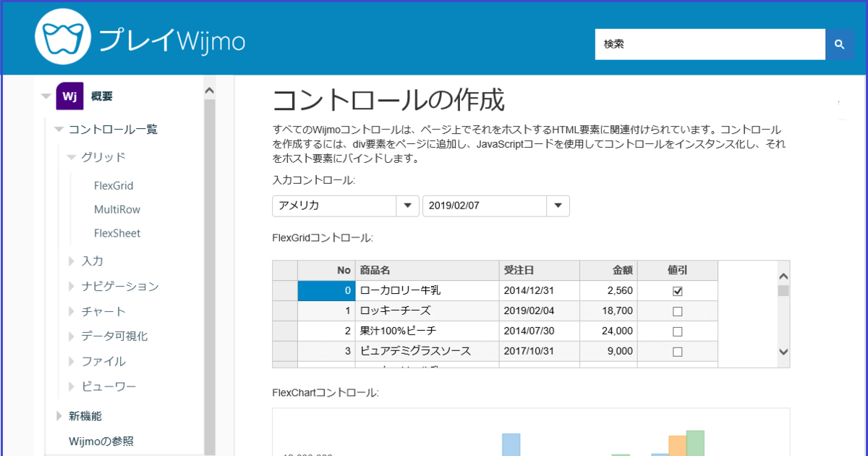Open the country combo box dropdown arrow
The image size is (868, 456).
click(x=407, y=206)
